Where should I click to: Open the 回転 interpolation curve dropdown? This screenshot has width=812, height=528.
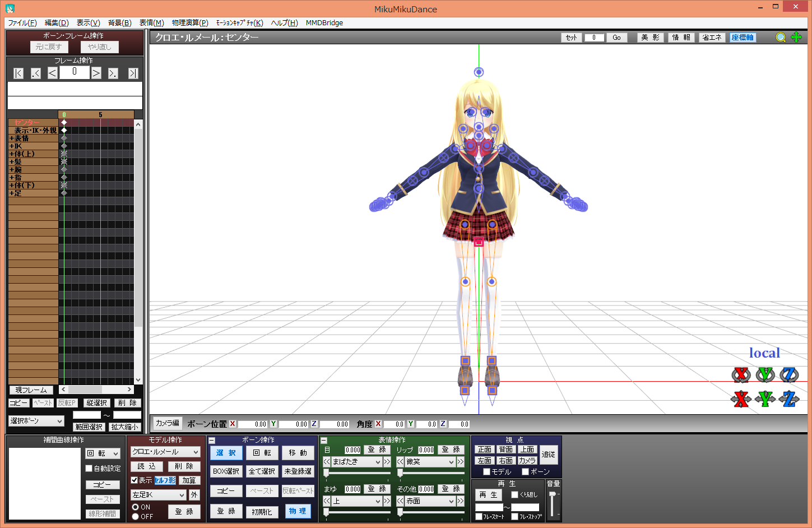pyautogui.click(x=103, y=453)
